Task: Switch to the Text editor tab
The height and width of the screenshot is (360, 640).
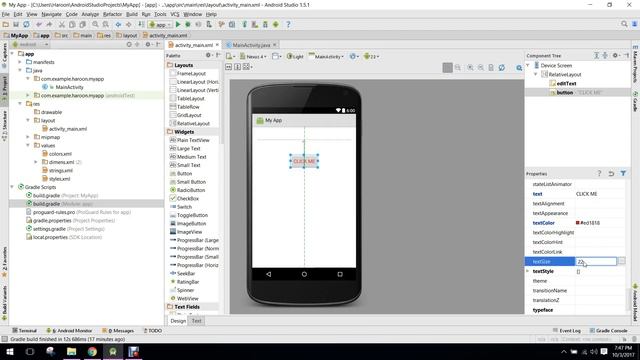Action: point(196,321)
